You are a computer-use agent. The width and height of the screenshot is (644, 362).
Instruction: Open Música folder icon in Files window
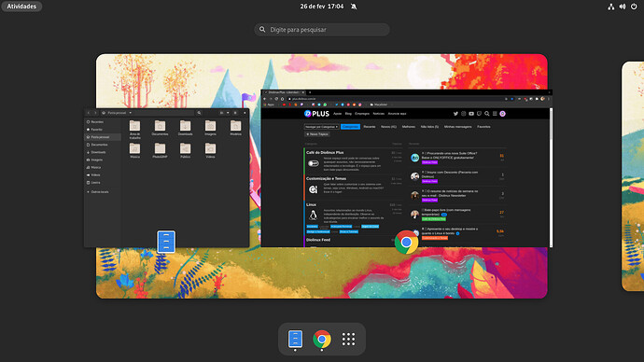pyautogui.click(x=134, y=148)
